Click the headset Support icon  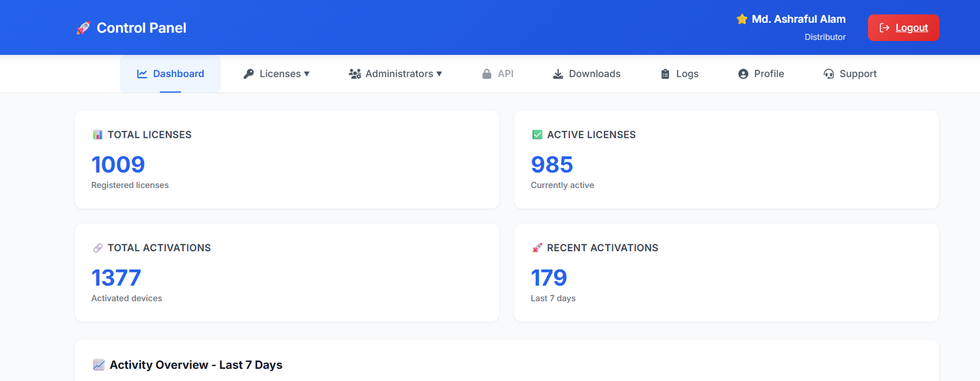tap(829, 74)
